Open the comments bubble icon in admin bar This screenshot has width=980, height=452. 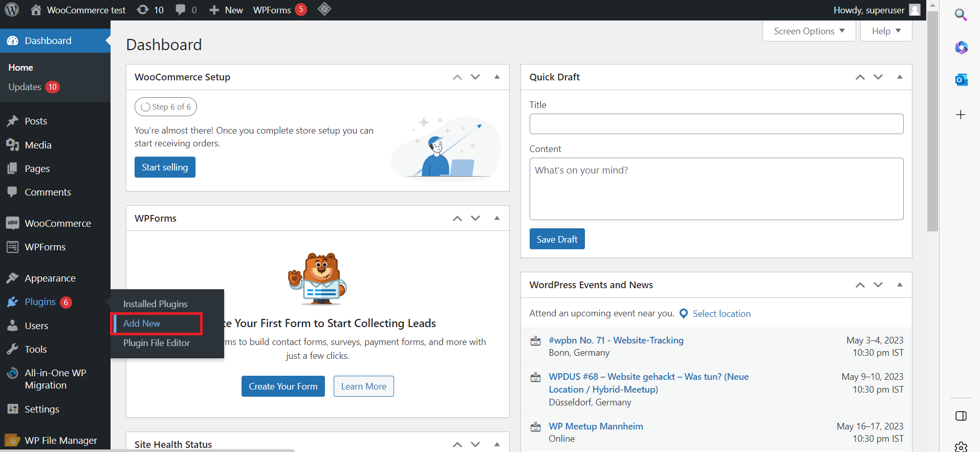[181, 10]
